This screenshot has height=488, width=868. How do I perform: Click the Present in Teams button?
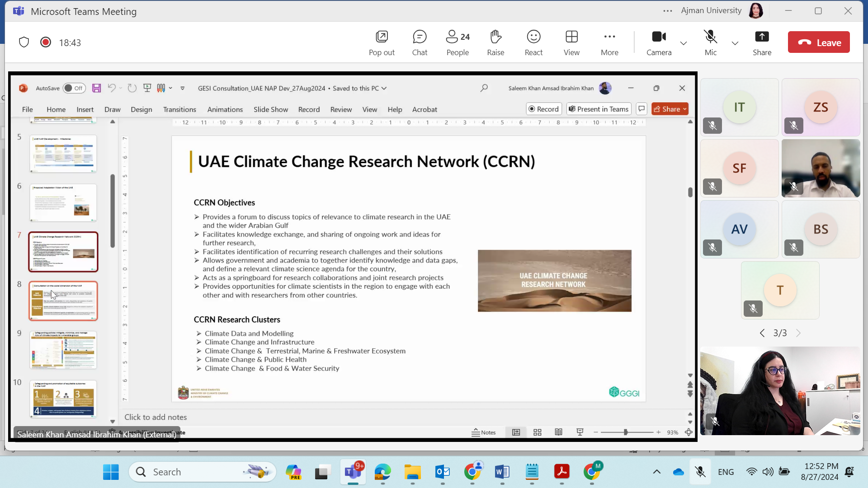[599, 109]
